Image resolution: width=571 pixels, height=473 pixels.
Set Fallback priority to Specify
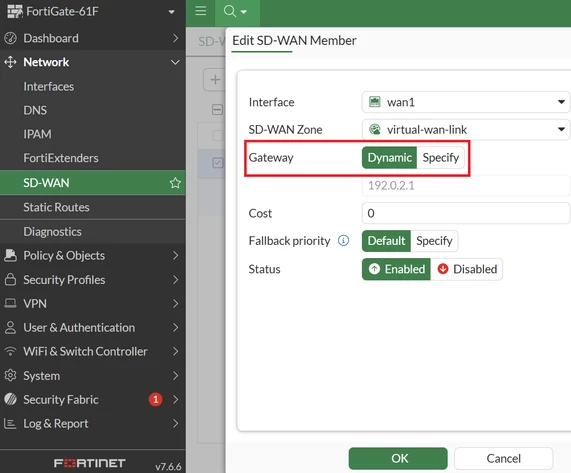click(434, 241)
